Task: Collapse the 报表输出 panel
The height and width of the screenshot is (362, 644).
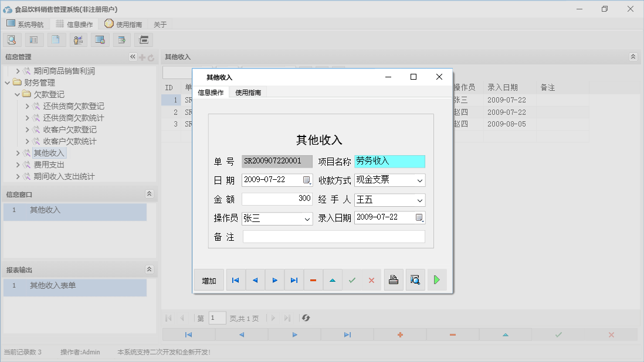Action: click(x=150, y=269)
